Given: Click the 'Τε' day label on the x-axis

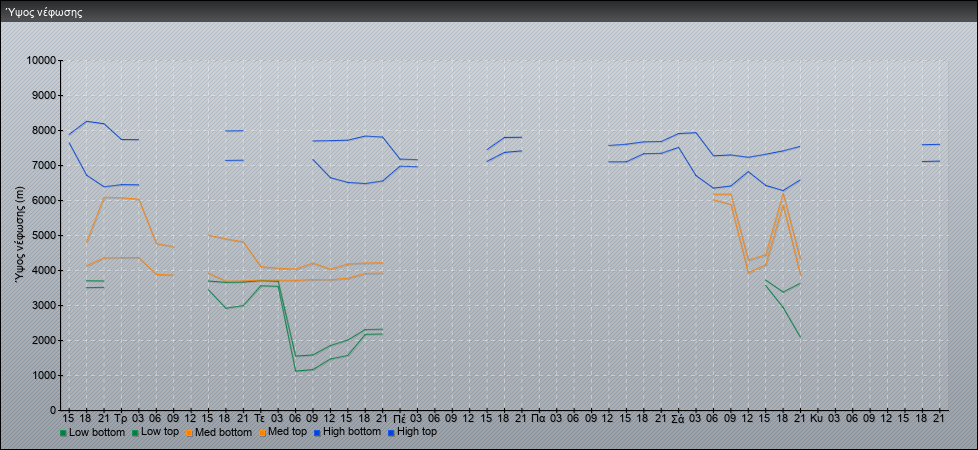Looking at the screenshot, I should point(260,419).
